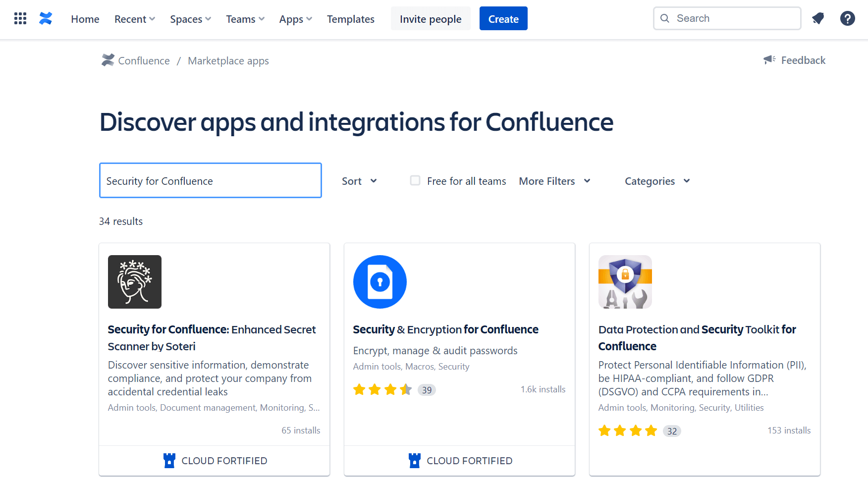Open the notifications bell icon
The image size is (868, 485).
[818, 19]
